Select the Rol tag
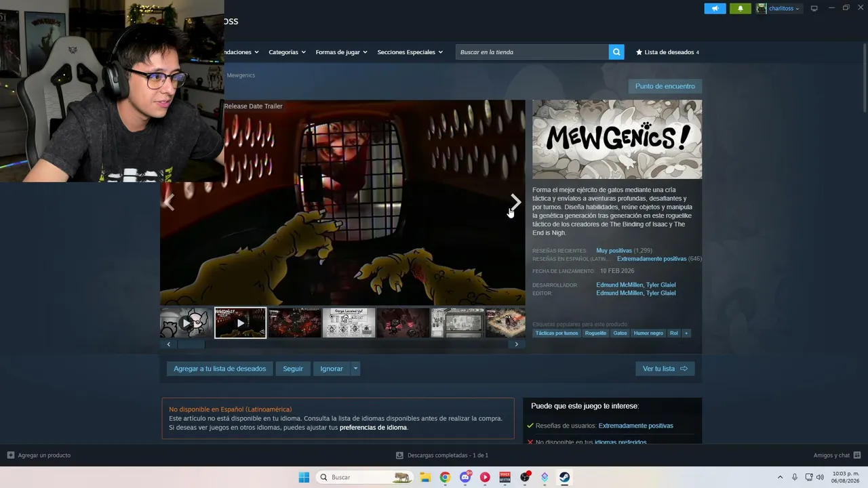 (674, 333)
